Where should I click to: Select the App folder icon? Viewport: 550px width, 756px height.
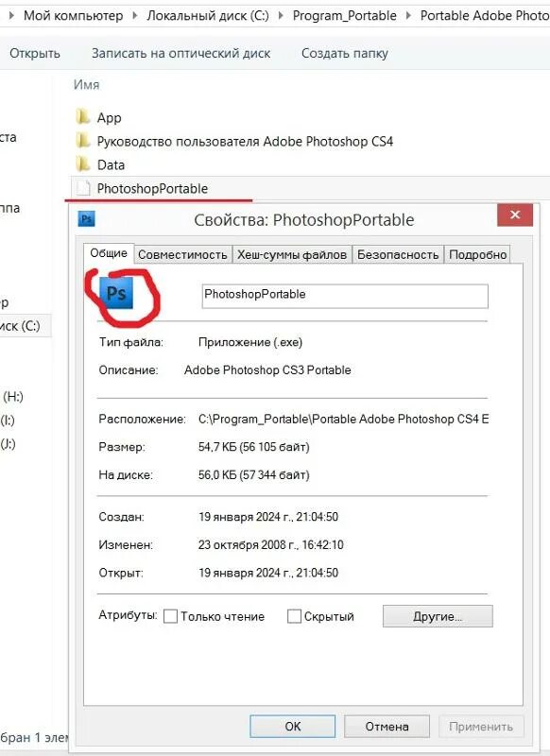pos(83,116)
